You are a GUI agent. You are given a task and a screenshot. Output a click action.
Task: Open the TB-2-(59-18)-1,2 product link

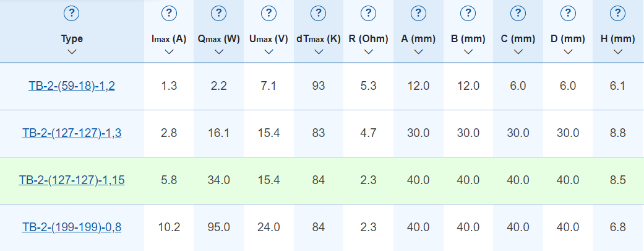[72, 86]
